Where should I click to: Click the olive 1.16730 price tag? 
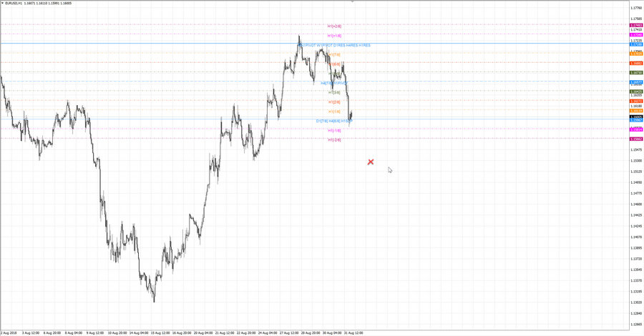pyautogui.click(x=636, y=73)
